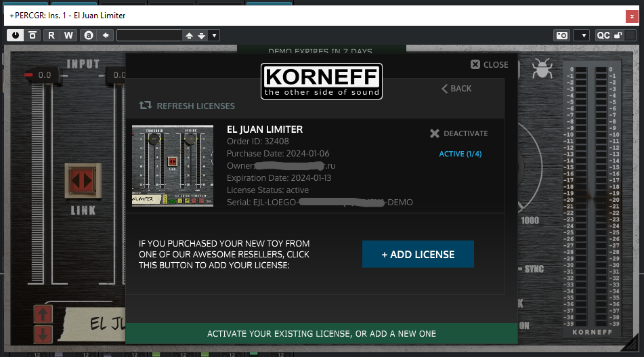Toggle the plugin power/activate button
The height and width of the screenshot is (357, 644).
point(15,35)
